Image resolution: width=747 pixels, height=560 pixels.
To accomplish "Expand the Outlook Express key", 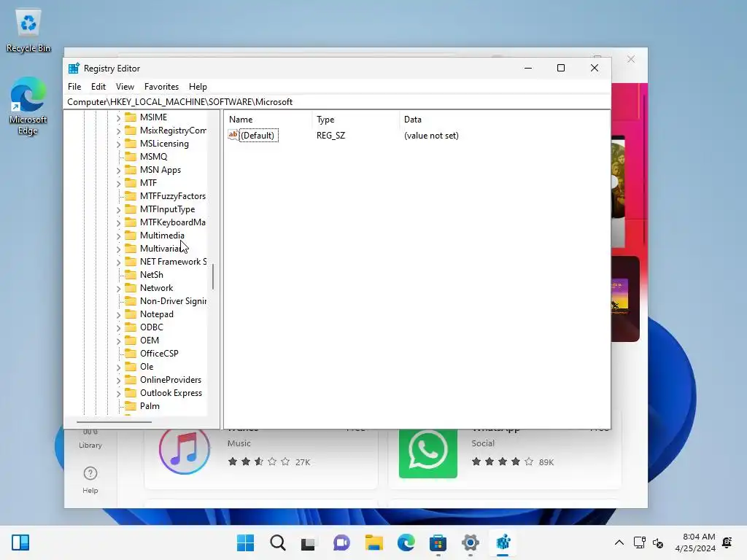I will pyautogui.click(x=119, y=393).
